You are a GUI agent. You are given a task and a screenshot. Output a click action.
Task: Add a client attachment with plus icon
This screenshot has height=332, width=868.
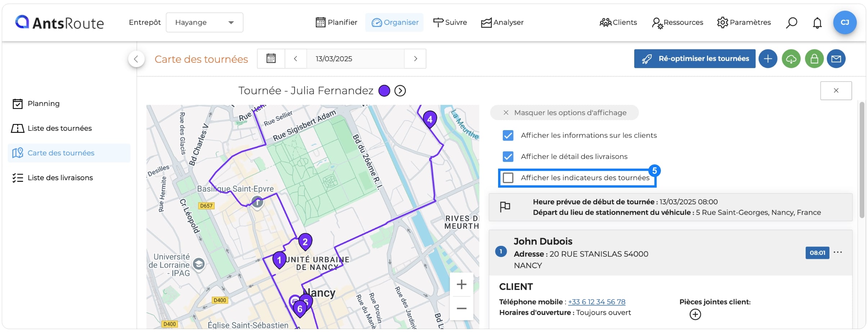(695, 314)
